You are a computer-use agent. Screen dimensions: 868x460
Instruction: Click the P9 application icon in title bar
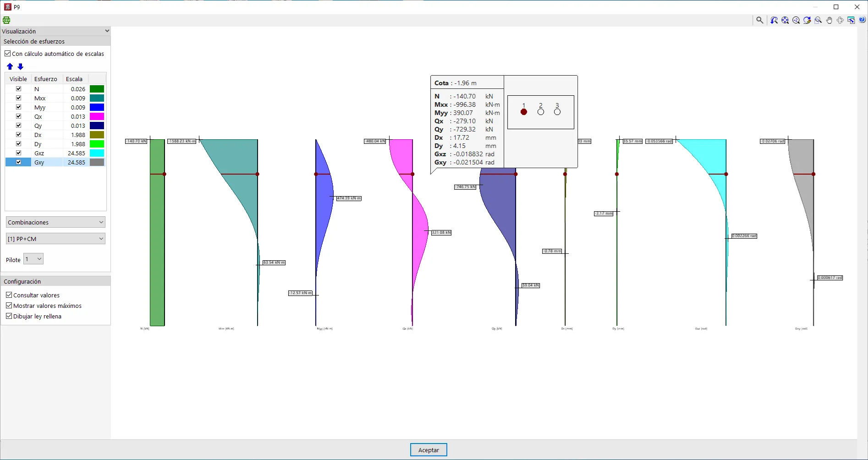(7, 7)
